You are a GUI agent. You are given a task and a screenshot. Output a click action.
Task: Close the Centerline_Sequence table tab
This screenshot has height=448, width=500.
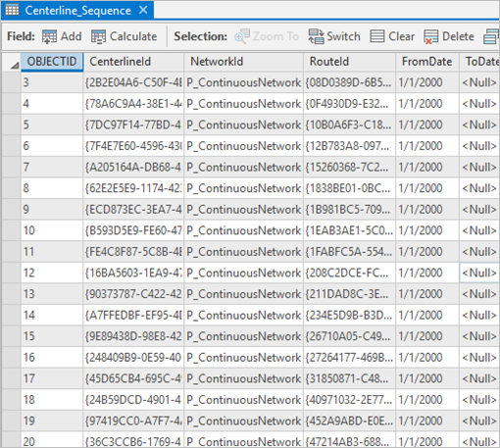143,10
